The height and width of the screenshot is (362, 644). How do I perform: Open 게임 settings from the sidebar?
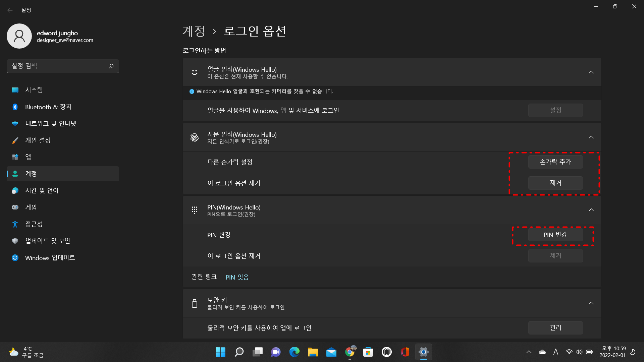(x=31, y=207)
